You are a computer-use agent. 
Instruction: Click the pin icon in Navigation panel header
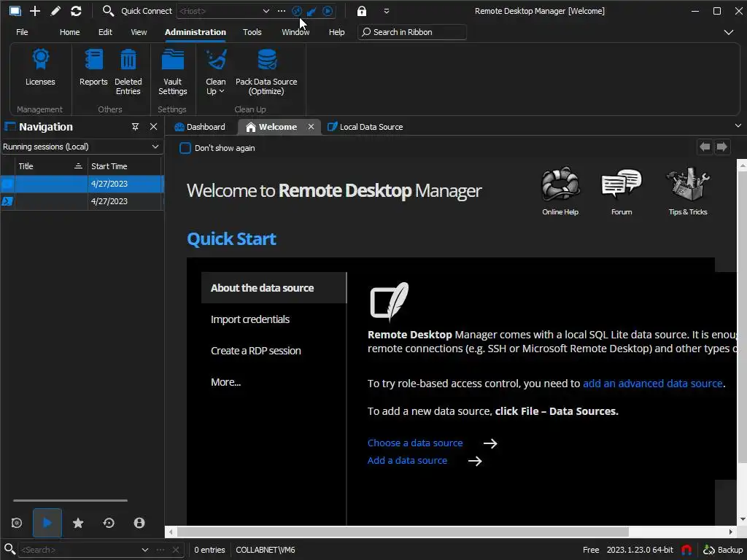pos(135,127)
